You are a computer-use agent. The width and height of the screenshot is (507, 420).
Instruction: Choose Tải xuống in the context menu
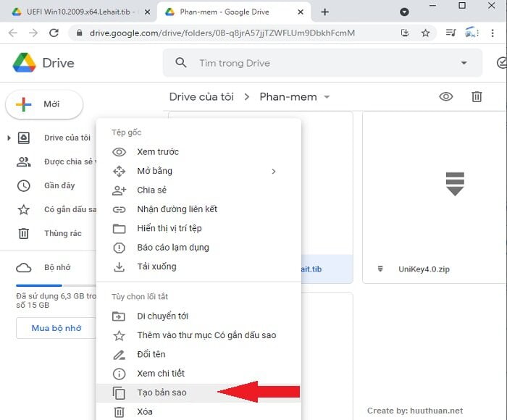[156, 266]
